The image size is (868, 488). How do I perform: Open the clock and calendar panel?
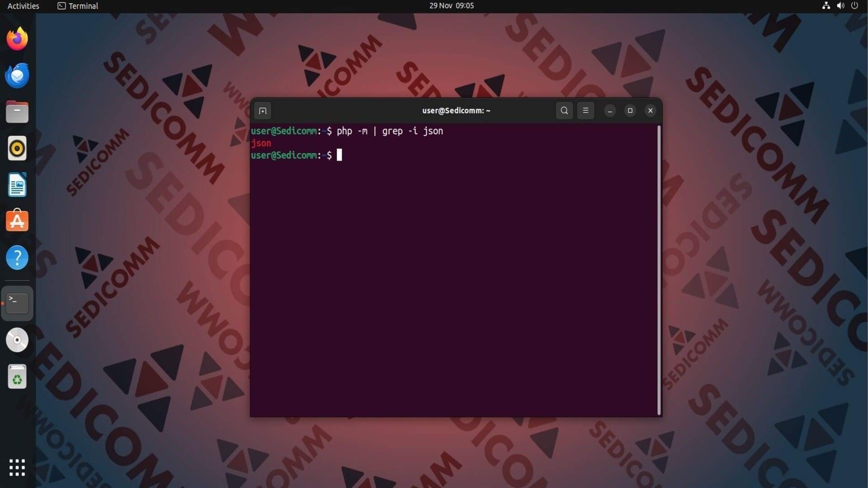click(451, 6)
